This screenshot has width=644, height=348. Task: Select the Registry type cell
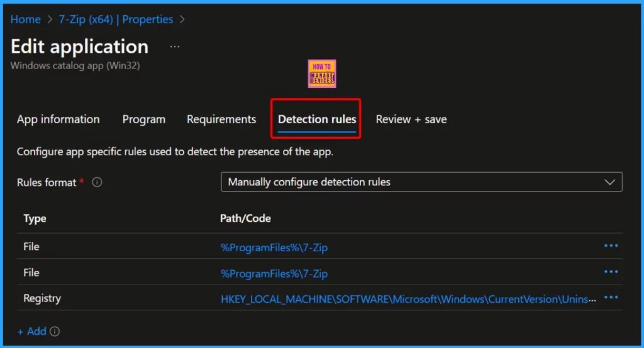click(42, 298)
